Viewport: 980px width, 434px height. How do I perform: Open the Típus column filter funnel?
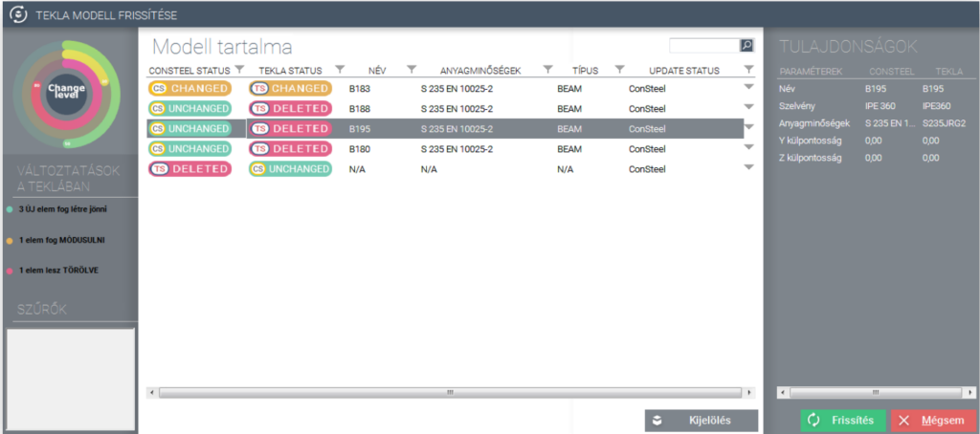pos(619,70)
